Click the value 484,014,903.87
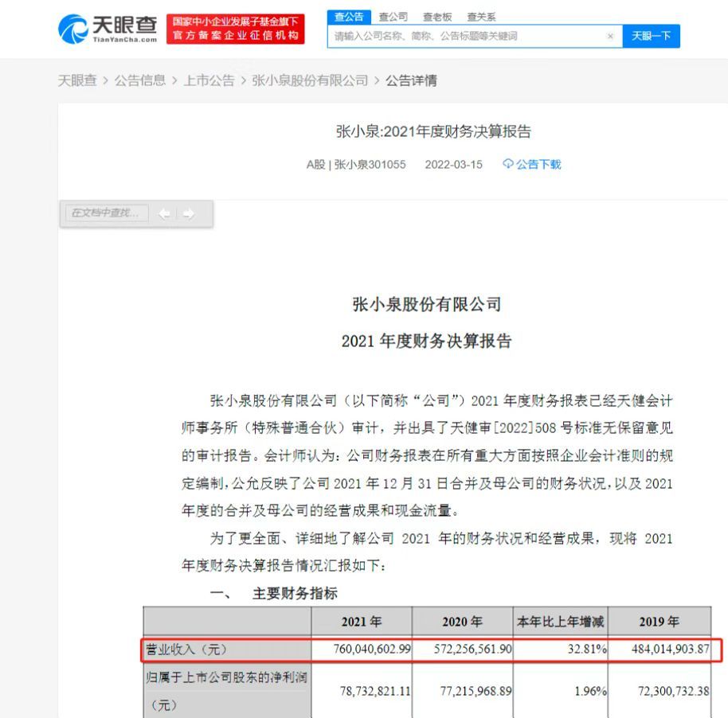The image size is (728, 718). pyautogui.click(x=670, y=649)
